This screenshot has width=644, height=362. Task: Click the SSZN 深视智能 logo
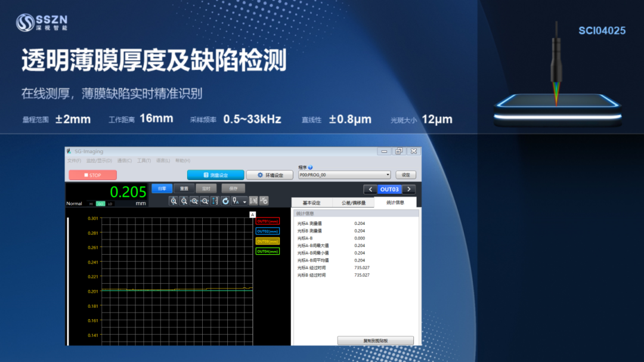42,22
